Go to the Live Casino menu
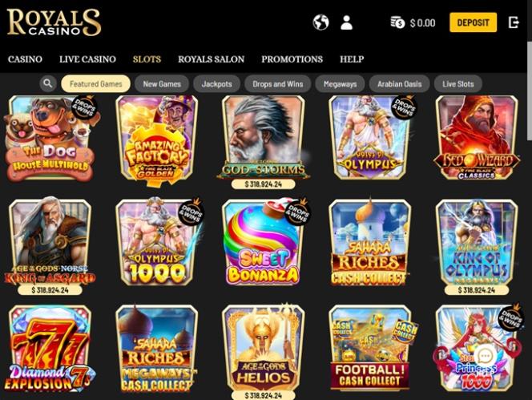 click(87, 59)
